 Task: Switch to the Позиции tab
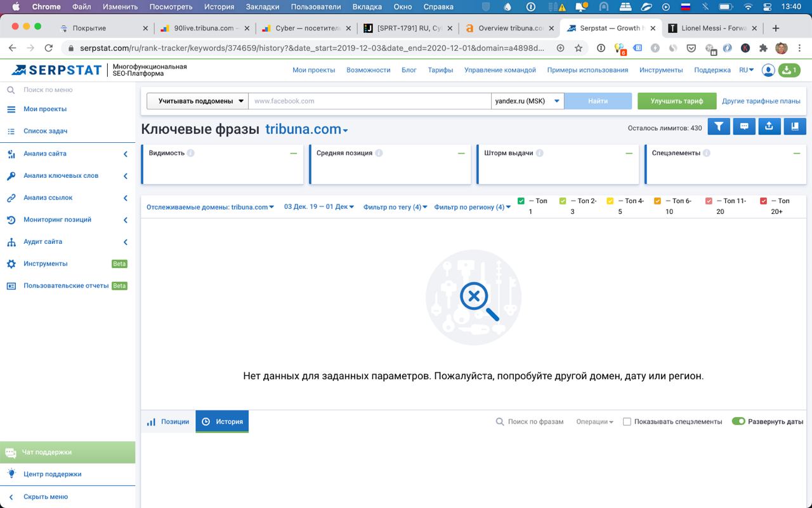coord(168,422)
